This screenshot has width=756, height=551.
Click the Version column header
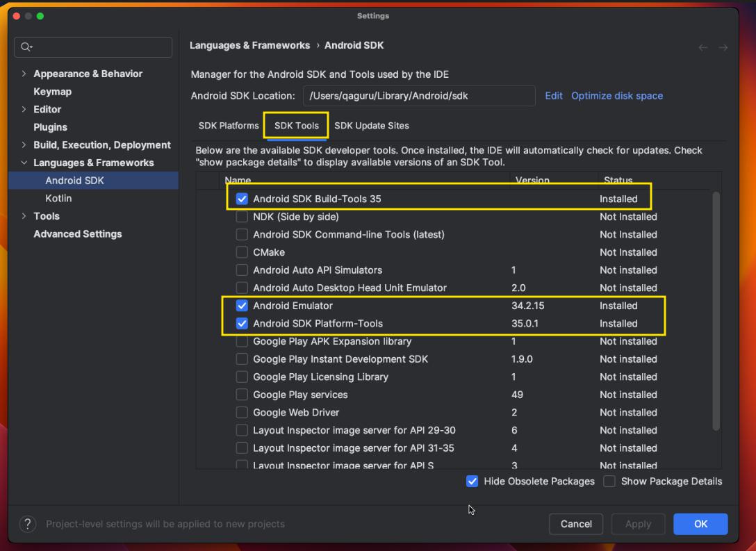(x=532, y=180)
